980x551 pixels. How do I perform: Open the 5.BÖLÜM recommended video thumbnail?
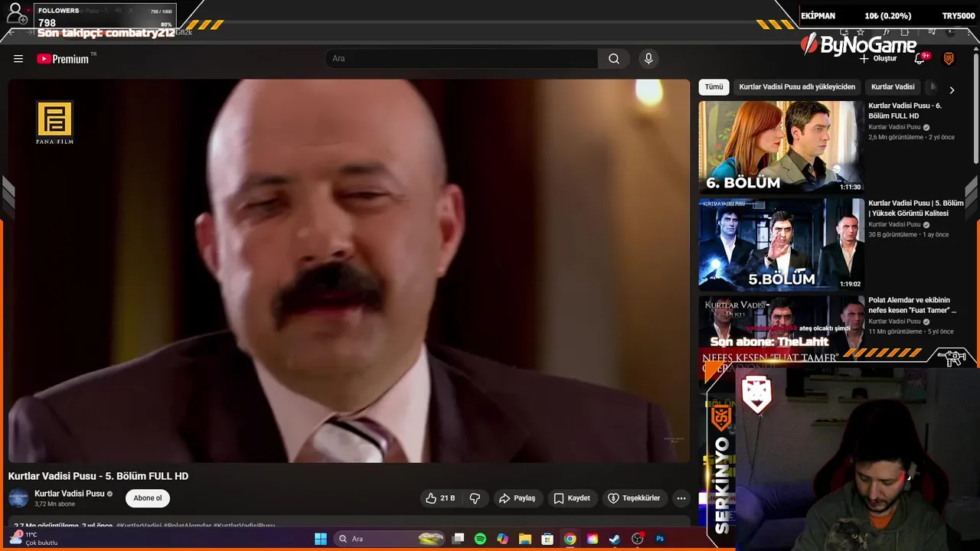point(781,244)
